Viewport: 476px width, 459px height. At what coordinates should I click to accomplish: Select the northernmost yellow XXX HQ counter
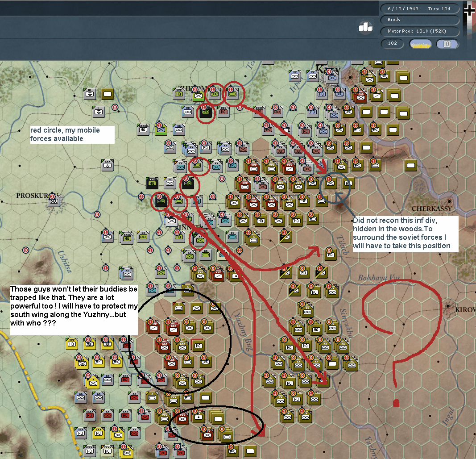pos(72,343)
